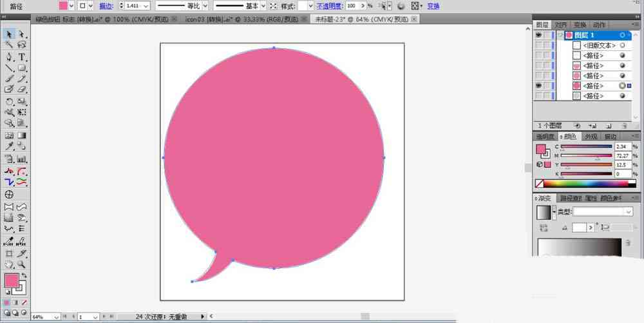Click the M magenta value field

point(623,156)
